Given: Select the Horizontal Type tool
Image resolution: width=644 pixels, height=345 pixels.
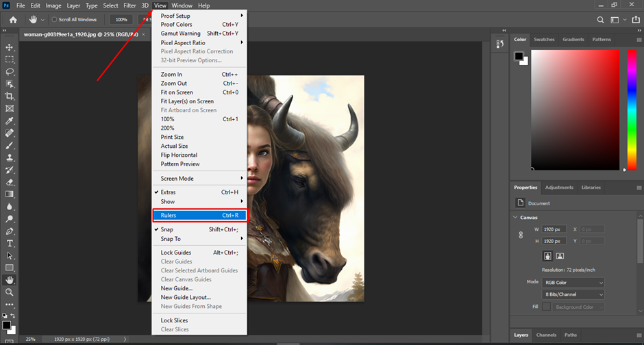Looking at the screenshot, I should coord(10,244).
